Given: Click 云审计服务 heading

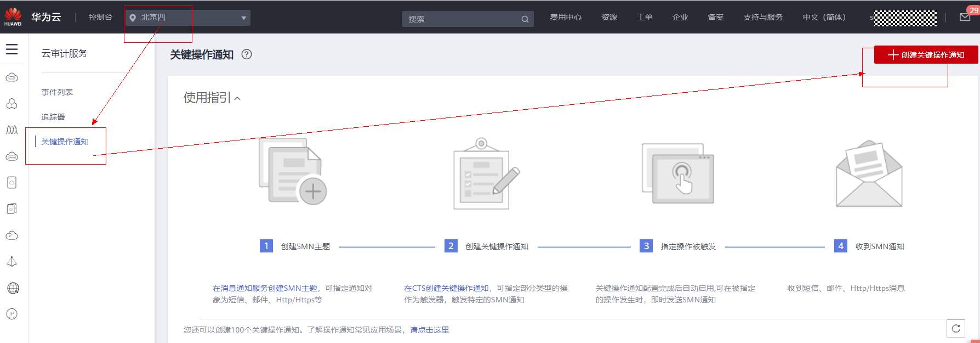Looking at the screenshot, I should [x=64, y=54].
